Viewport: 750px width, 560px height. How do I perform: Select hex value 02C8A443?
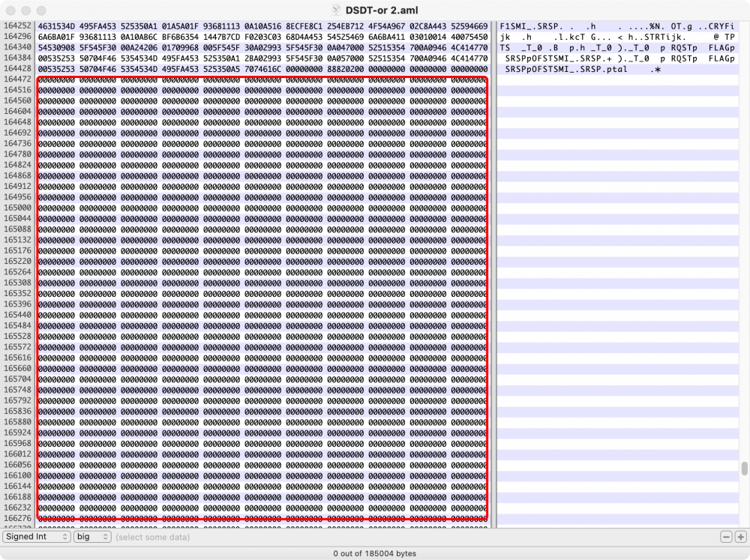point(428,26)
